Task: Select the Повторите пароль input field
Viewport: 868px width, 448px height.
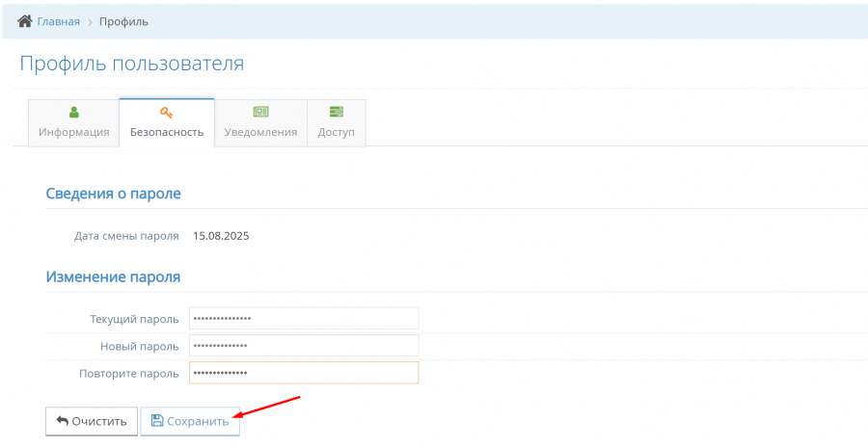Action: click(x=304, y=373)
